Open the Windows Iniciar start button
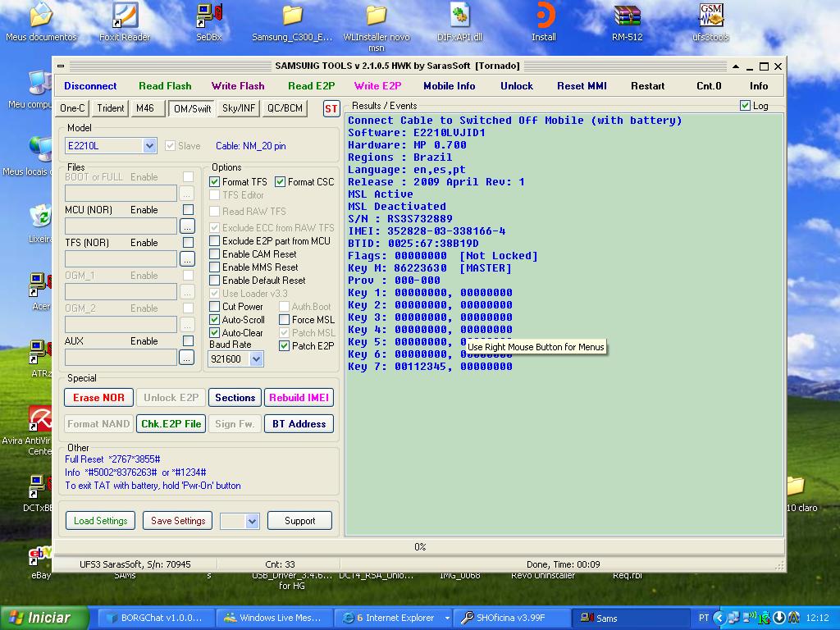The width and height of the screenshot is (840, 630). [44, 618]
